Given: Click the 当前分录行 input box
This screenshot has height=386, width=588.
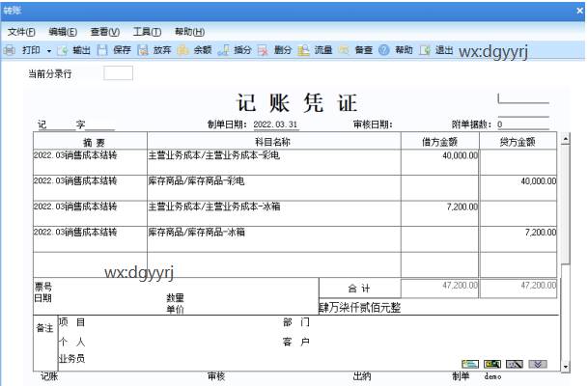Looking at the screenshot, I should click(118, 73).
